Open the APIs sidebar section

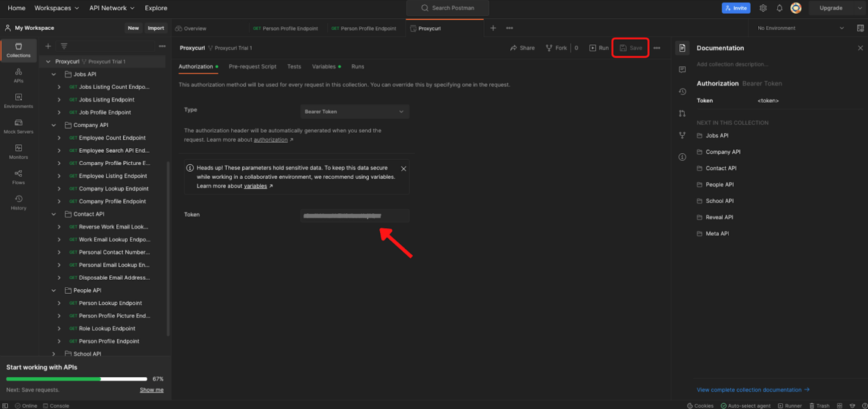[x=19, y=75]
